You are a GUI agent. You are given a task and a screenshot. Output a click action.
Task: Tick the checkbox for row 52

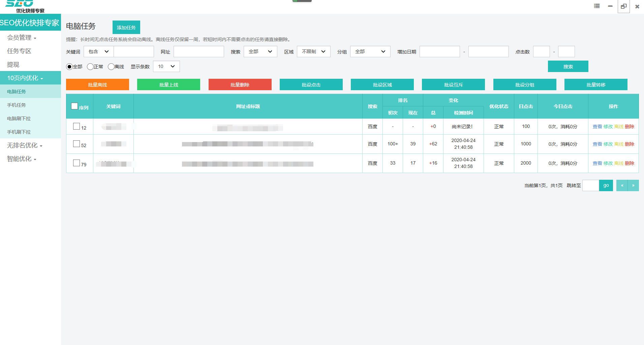tap(76, 144)
